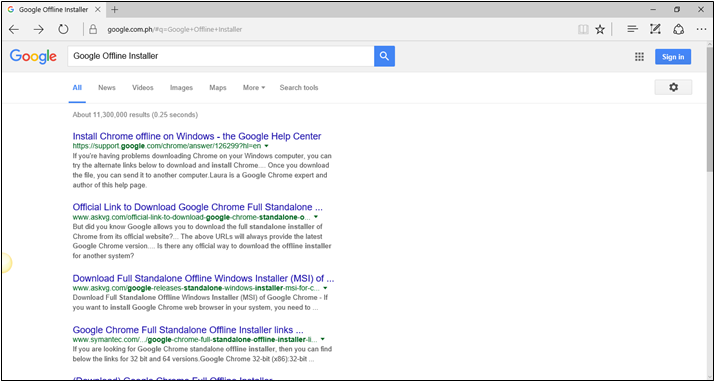Switch to the Videos results tab
This screenshot has width=714, height=382.
coord(143,87)
